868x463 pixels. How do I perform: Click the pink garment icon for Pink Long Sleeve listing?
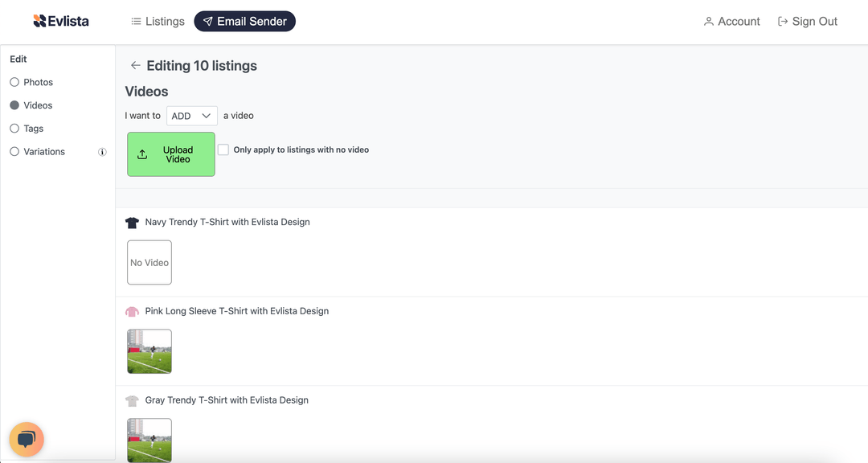coord(132,311)
